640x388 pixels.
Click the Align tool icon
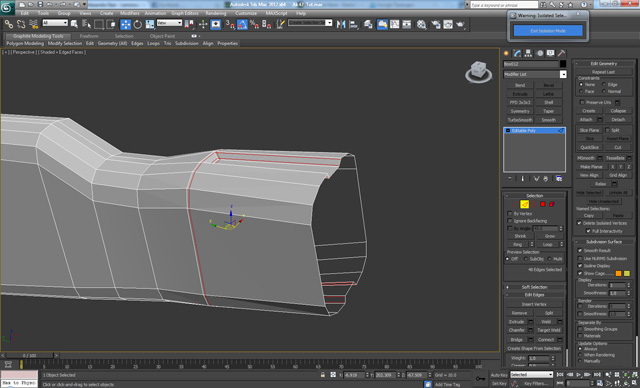pyautogui.click(x=353, y=24)
